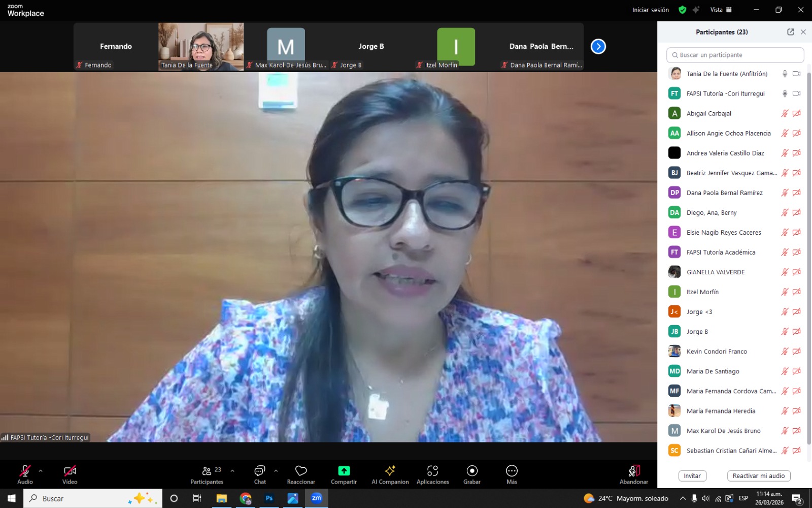This screenshot has height=508, width=812.
Task: Open Aplicaciones apps panel
Action: click(432, 474)
